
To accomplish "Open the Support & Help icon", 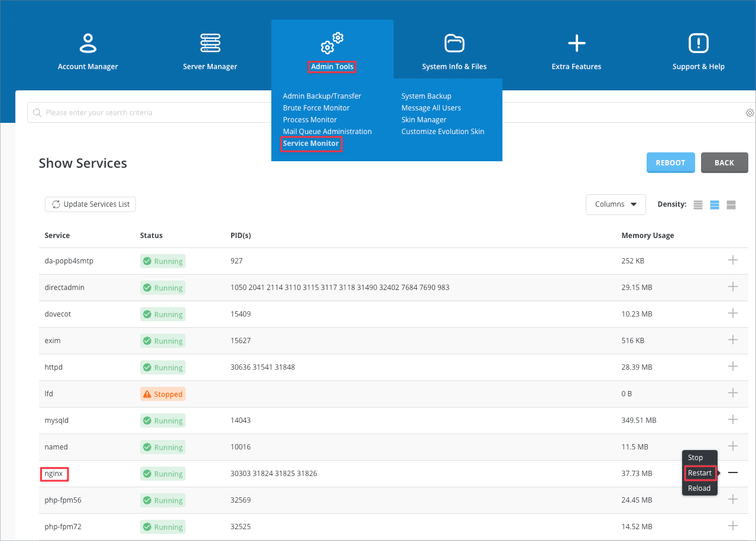I will (x=698, y=43).
